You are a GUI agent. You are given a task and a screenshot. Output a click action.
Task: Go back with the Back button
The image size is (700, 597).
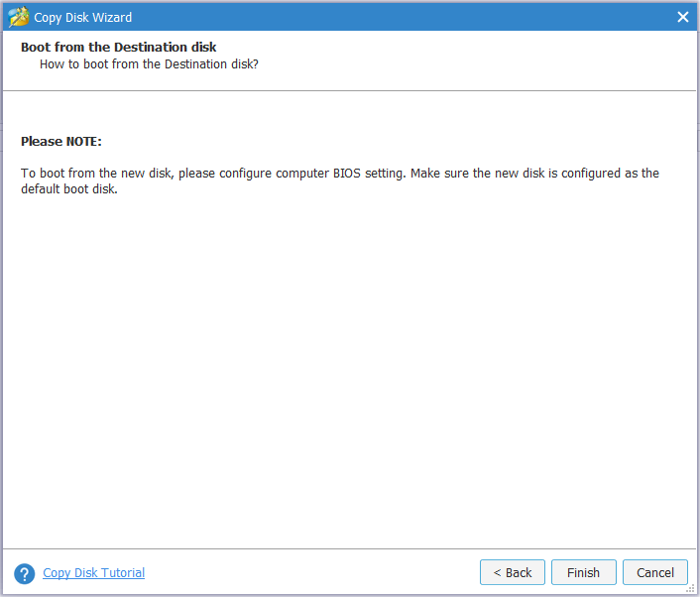pos(512,572)
